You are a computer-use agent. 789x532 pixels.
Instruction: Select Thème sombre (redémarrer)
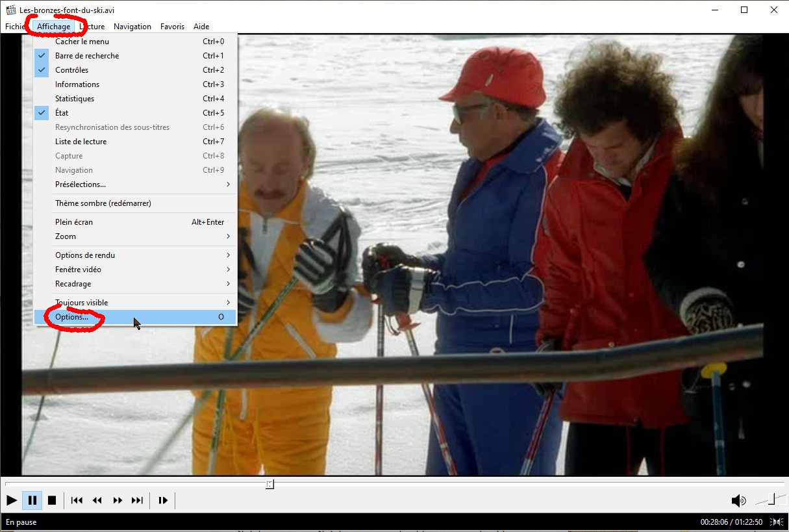pos(136,203)
